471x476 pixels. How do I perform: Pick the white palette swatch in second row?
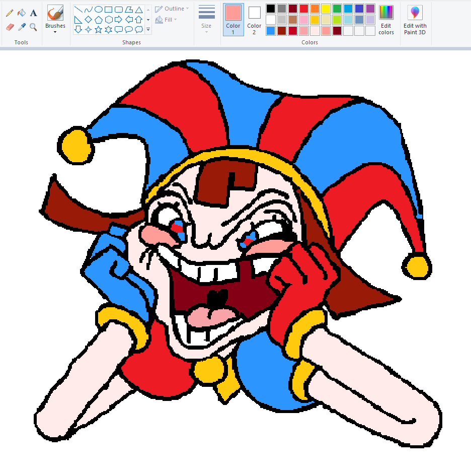(271, 20)
